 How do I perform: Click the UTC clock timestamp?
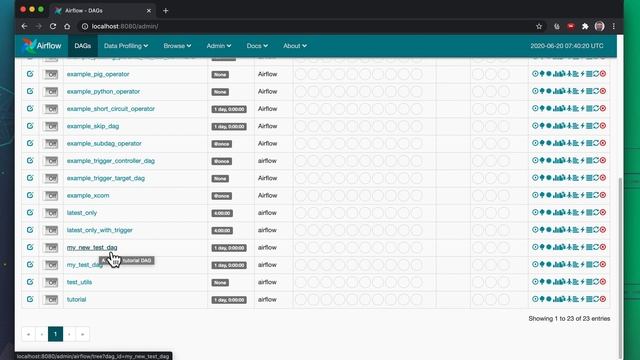pyautogui.click(x=567, y=46)
